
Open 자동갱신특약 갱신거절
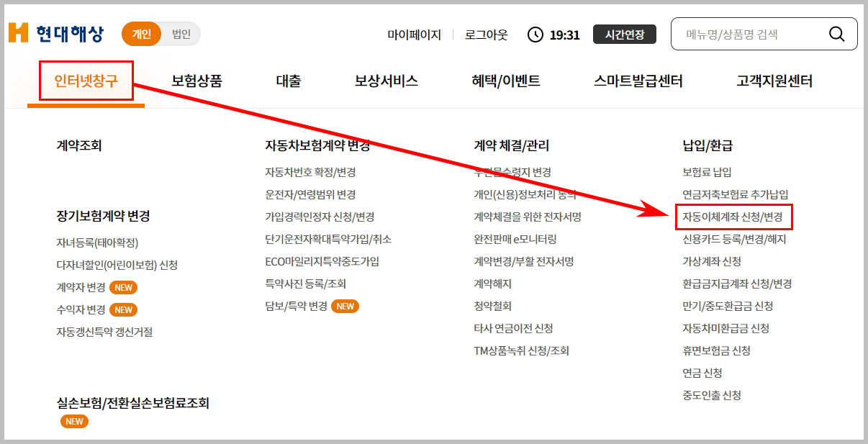104,332
